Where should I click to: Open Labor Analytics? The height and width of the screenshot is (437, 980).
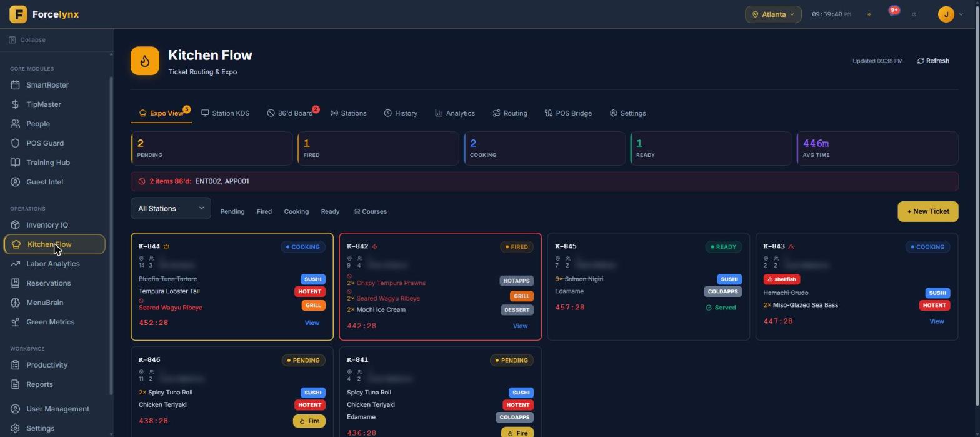point(54,264)
